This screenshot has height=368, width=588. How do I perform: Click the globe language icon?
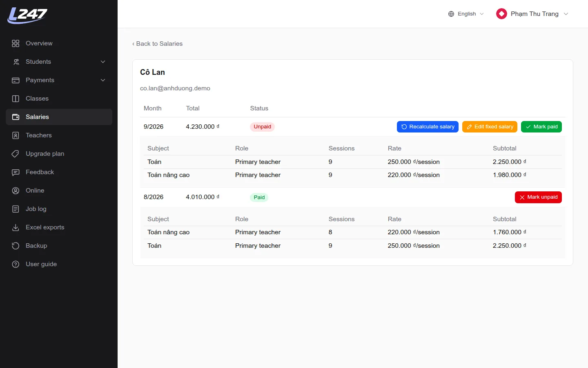451,14
